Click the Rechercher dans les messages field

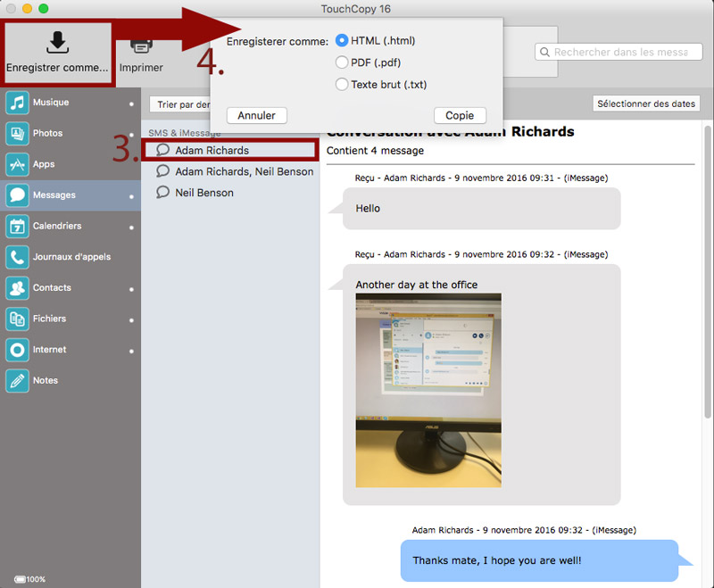coord(619,53)
